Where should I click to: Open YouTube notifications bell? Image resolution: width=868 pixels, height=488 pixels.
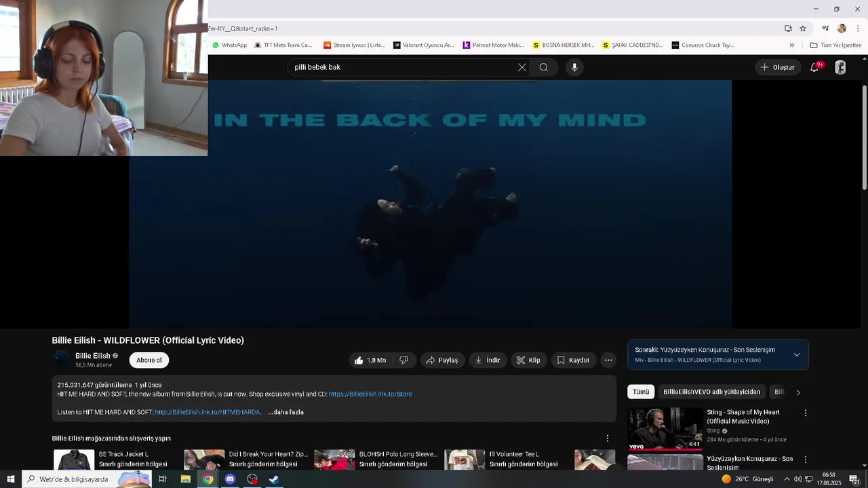click(814, 67)
